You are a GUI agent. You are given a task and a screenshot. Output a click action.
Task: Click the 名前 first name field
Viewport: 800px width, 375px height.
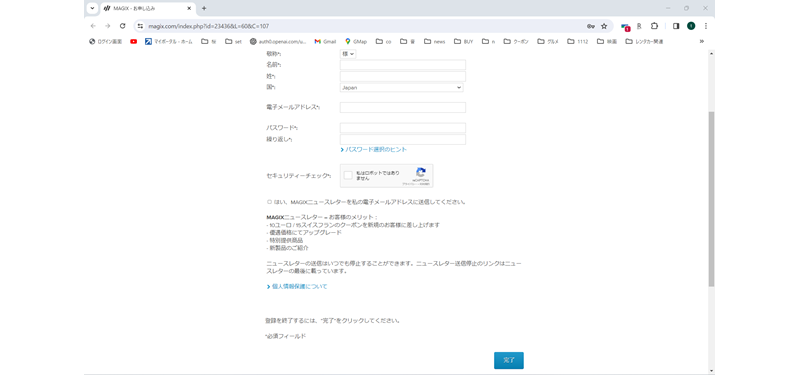(x=403, y=65)
